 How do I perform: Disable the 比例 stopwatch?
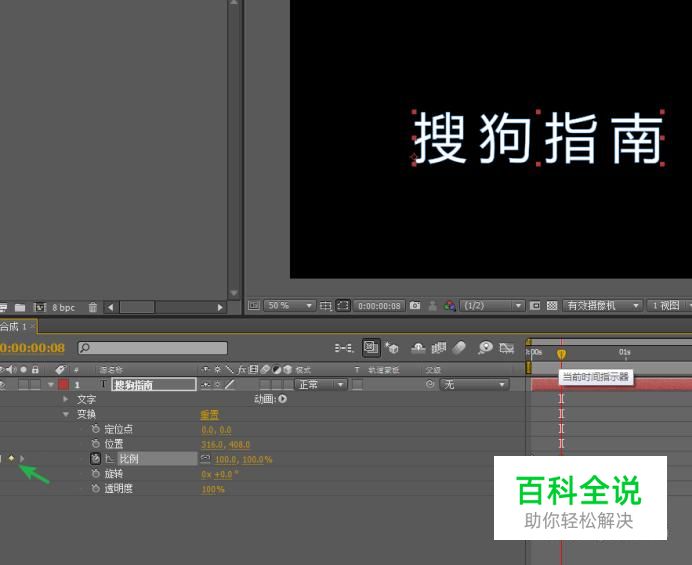[95, 459]
